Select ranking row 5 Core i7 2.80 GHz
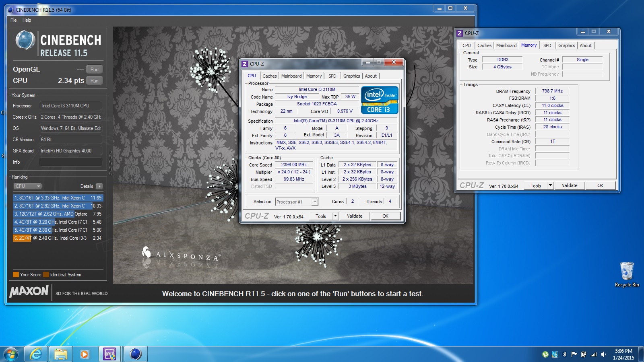644x362 pixels. click(x=58, y=230)
